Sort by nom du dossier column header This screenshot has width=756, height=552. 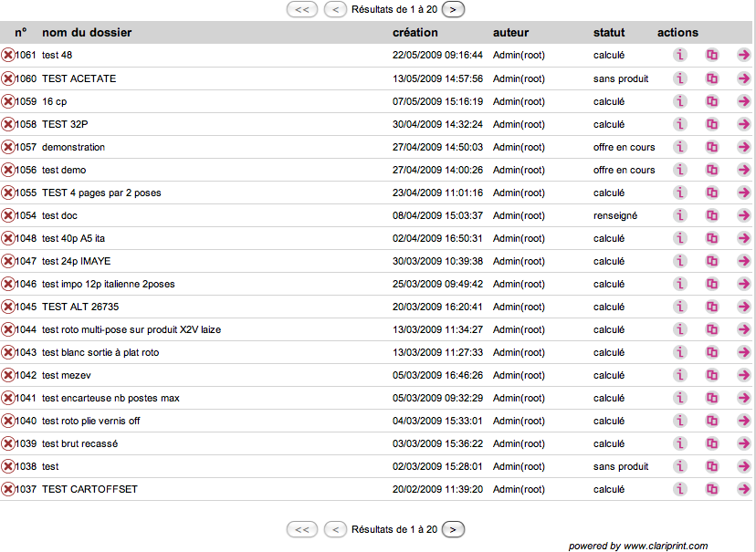(x=87, y=33)
